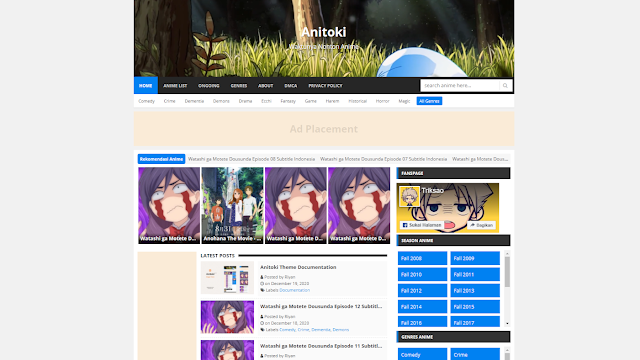Select the Fall 2014 season button
Screen dimensions: 640x360
pyautogui.click(x=422, y=307)
